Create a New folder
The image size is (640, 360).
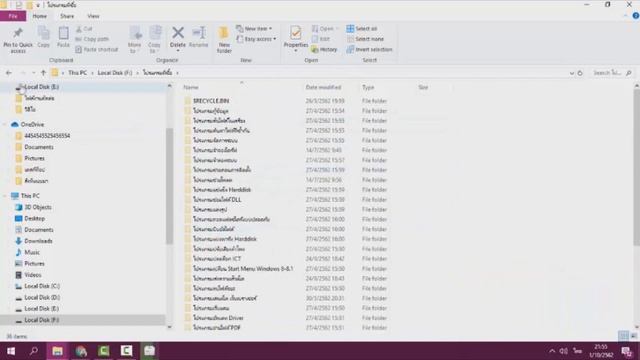(x=224, y=40)
